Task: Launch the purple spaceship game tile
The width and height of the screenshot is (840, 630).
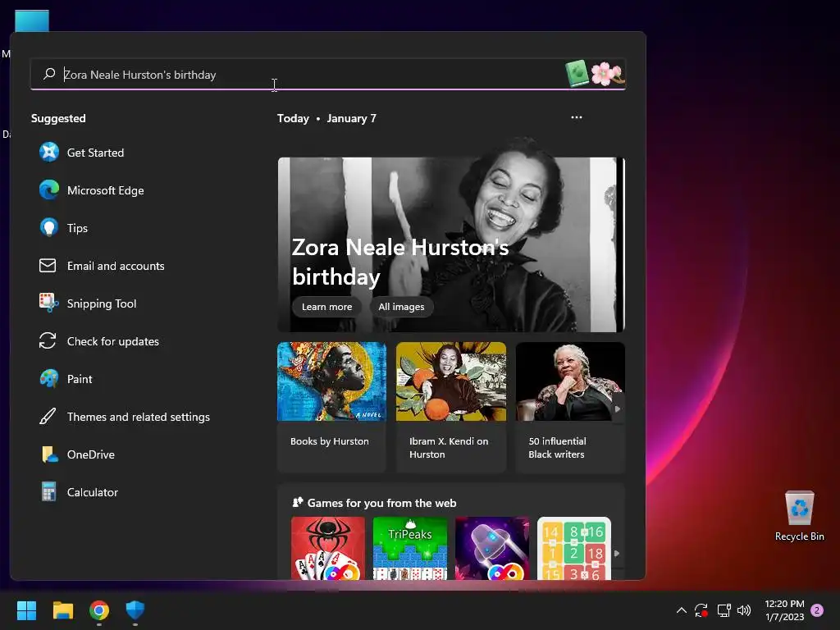Action: 492,548
